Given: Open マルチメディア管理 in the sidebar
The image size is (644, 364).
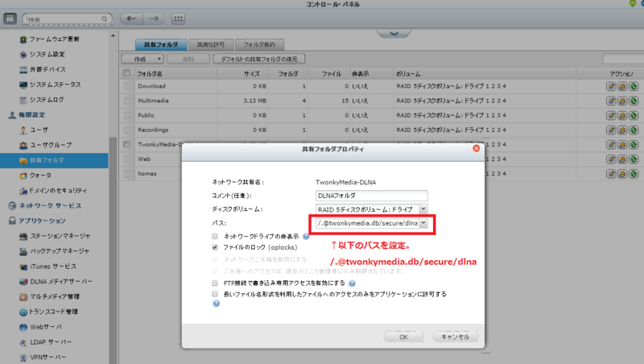Looking at the screenshot, I should pyautogui.click(x=49, y=296).
